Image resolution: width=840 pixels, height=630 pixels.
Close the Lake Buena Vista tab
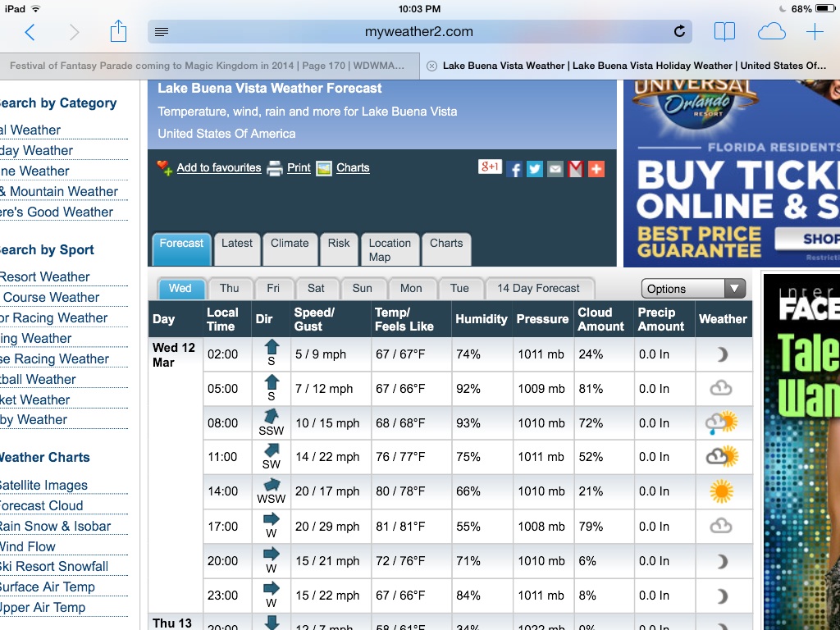point(431,66)
